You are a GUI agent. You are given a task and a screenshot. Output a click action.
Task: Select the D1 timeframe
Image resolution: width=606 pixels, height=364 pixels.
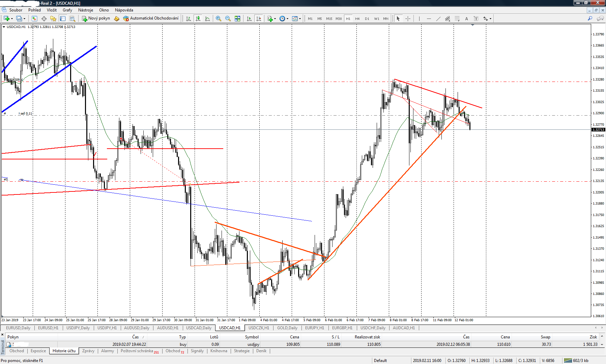click(367, 19)
